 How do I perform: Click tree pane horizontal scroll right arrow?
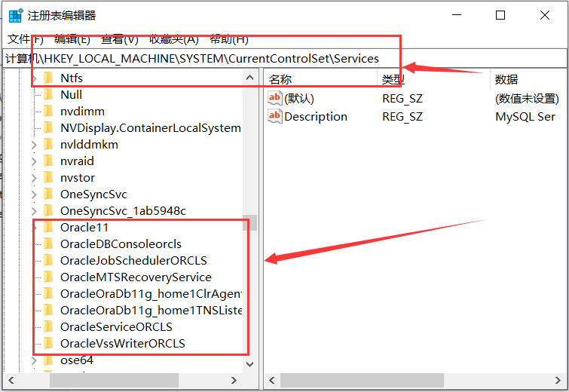click(x=234, y=380)
